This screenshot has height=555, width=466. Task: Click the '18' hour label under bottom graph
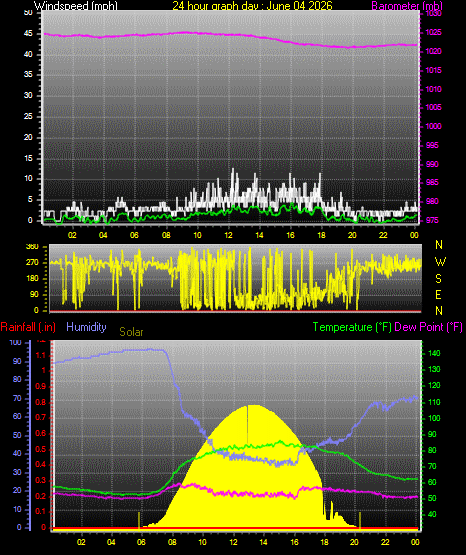[x=324, y=542]
